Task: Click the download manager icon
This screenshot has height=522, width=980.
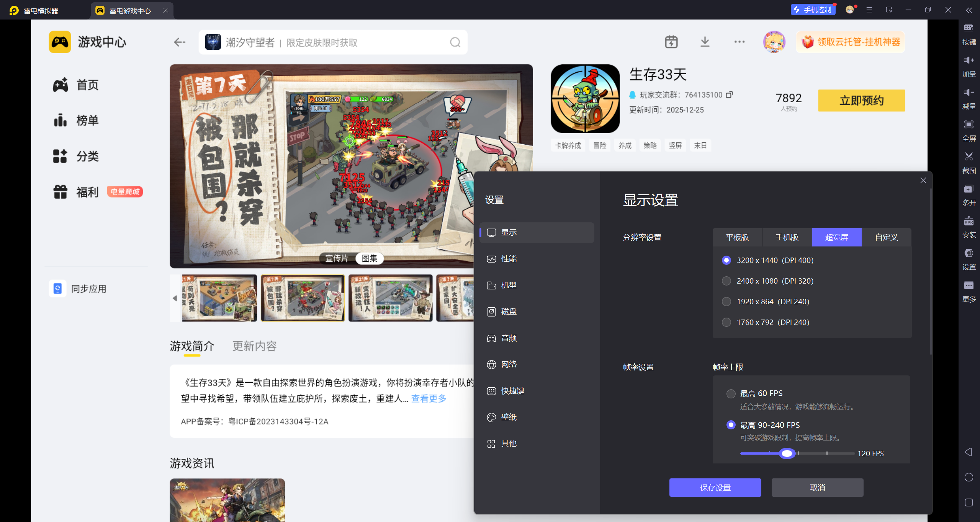Action: tap(705, 42)
